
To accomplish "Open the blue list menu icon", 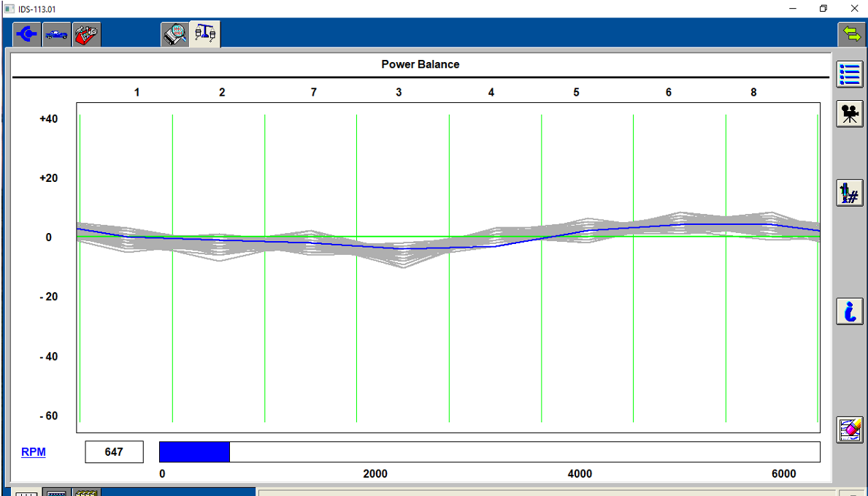I will point(850,75).
